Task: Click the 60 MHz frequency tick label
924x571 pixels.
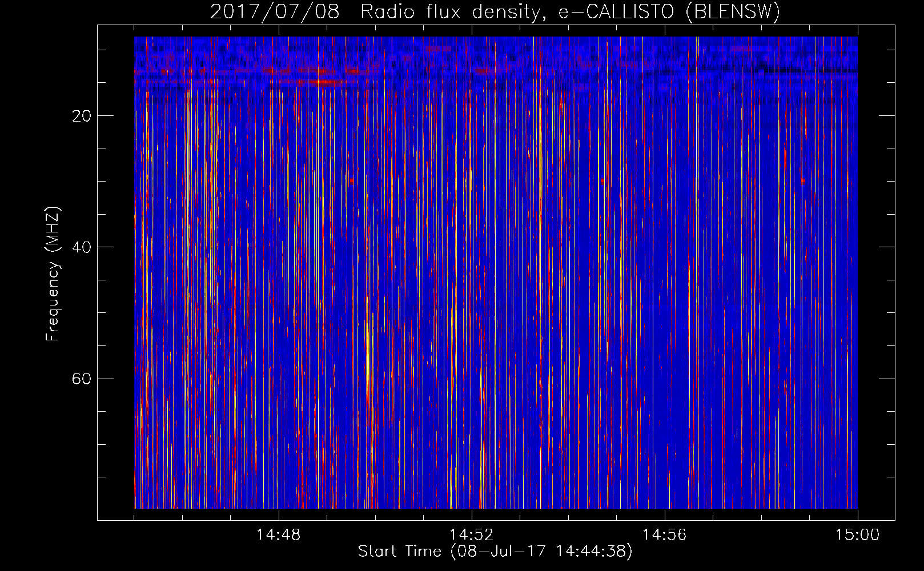Action: pyautogui.click(x=82, y=379)
